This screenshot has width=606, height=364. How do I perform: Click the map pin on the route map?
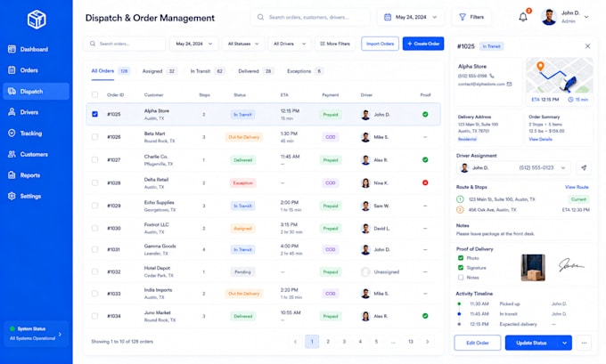click(540, 66)
